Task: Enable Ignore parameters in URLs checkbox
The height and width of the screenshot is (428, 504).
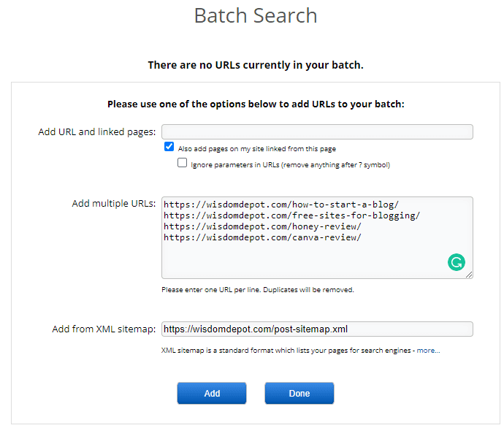Action: pyautogui.click(x=183, y=163)
